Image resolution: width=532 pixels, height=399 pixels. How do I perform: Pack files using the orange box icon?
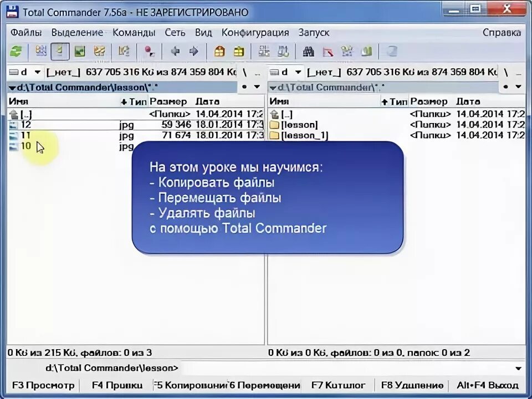219,52
